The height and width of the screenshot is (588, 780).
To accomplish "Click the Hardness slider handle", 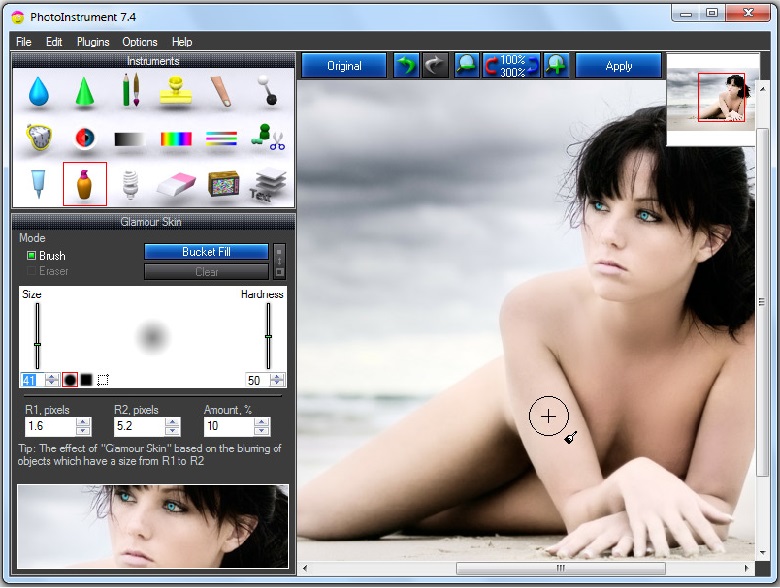I will [268, 337].
